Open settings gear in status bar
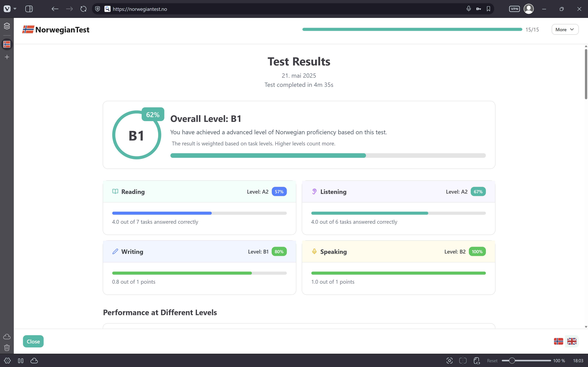 [7, 360]
